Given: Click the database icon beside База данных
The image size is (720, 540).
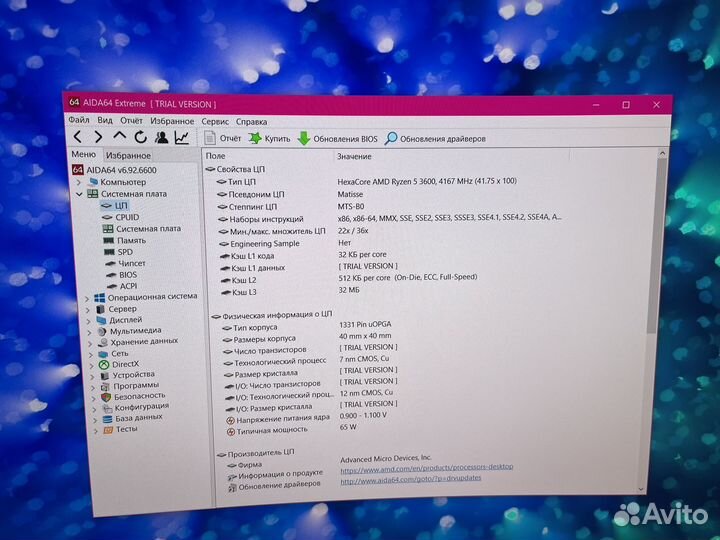Looking at the screenshot, I should pyautogui.click(x=108, y=419).
